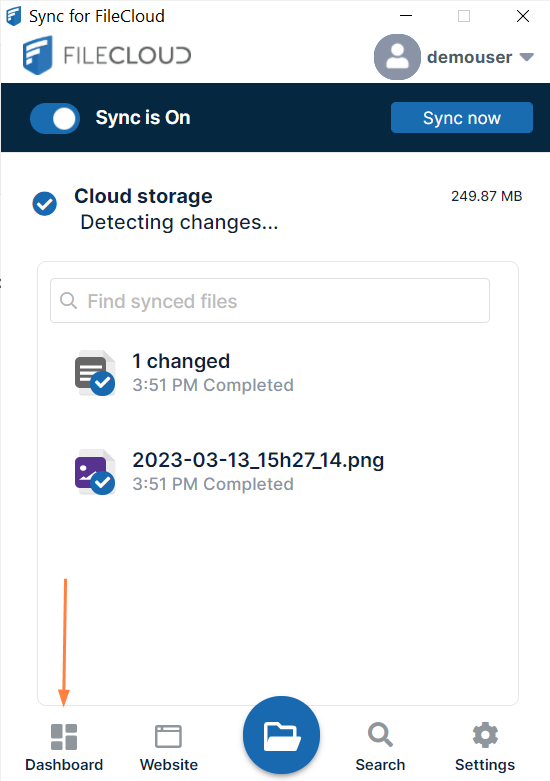Select the 1 changed entry
Image resolution: width=550 pixels, height=781 pixels.
[213, 373]
